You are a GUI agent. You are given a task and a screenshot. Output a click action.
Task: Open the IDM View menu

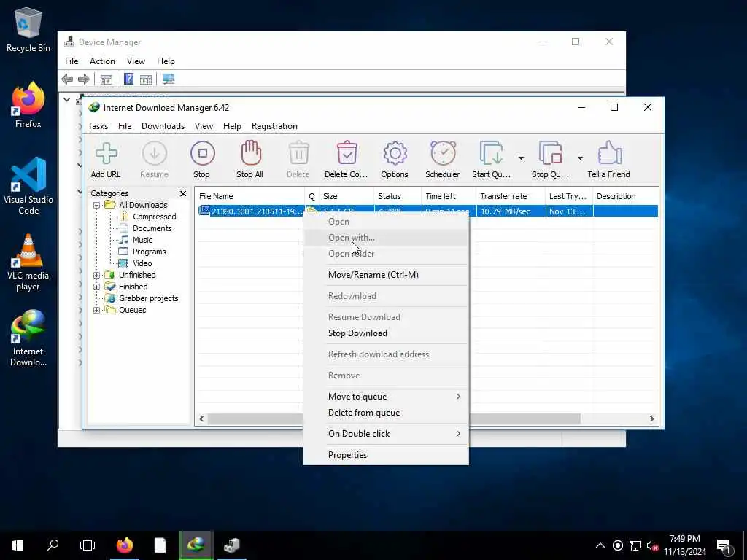coord(204,126)
